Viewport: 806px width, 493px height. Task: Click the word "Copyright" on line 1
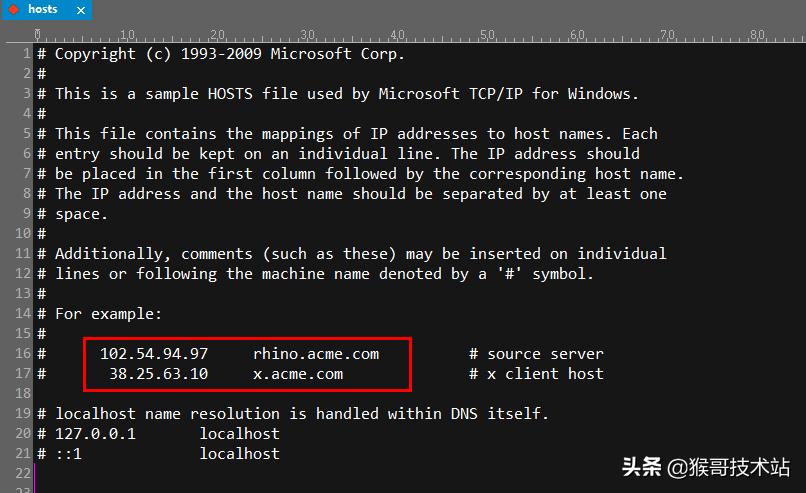pos(95,54)
